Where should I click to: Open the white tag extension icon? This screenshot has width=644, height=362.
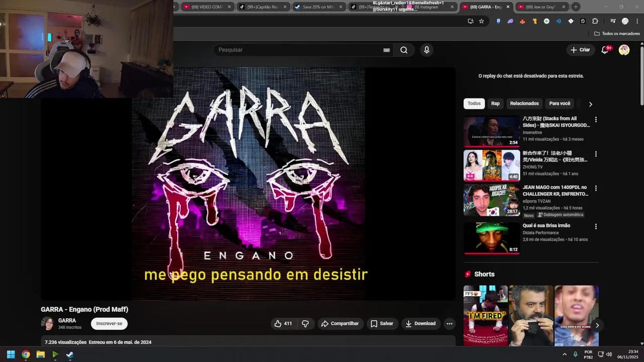(x=571, y=21)
